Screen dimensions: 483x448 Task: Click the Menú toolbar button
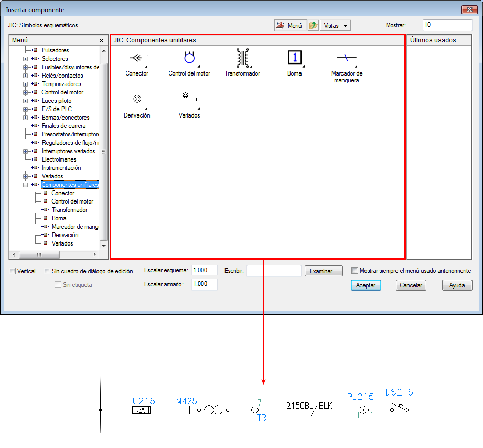[x=290, y=25]
